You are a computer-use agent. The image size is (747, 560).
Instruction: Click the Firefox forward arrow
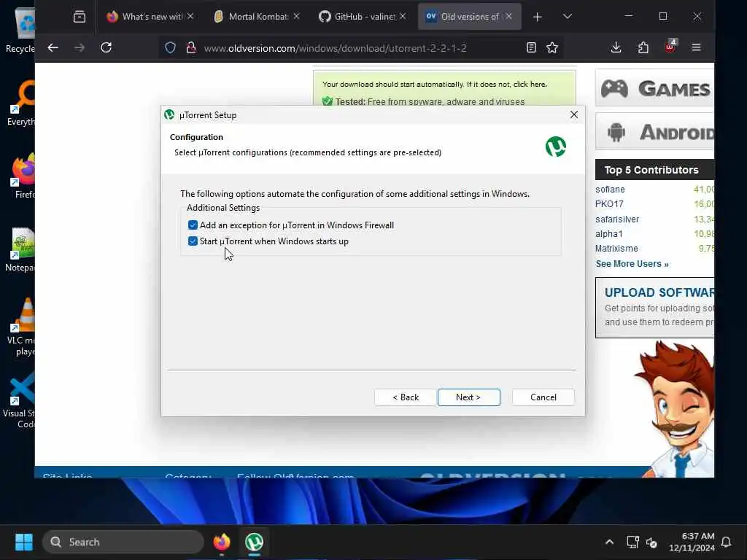(x=80, y=47)
